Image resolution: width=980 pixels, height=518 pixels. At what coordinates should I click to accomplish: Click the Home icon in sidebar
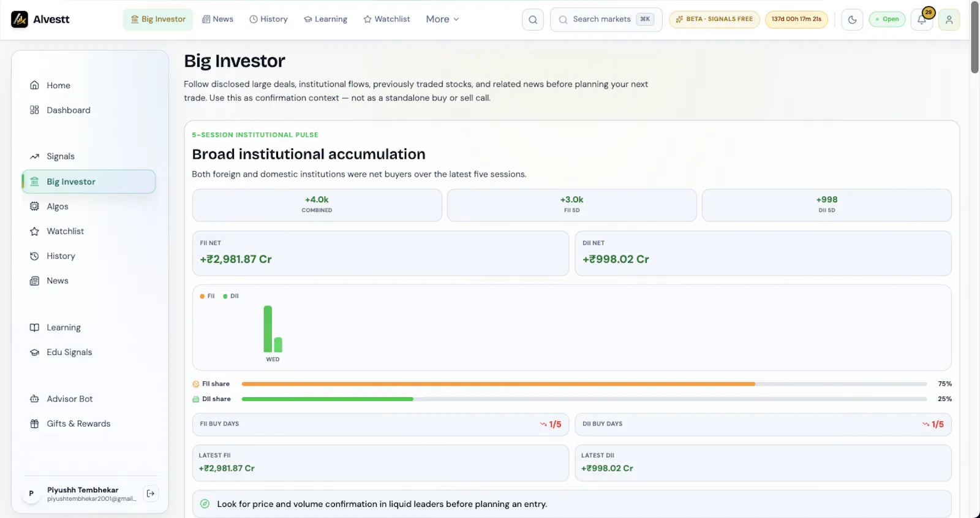[x=34, y=85]
